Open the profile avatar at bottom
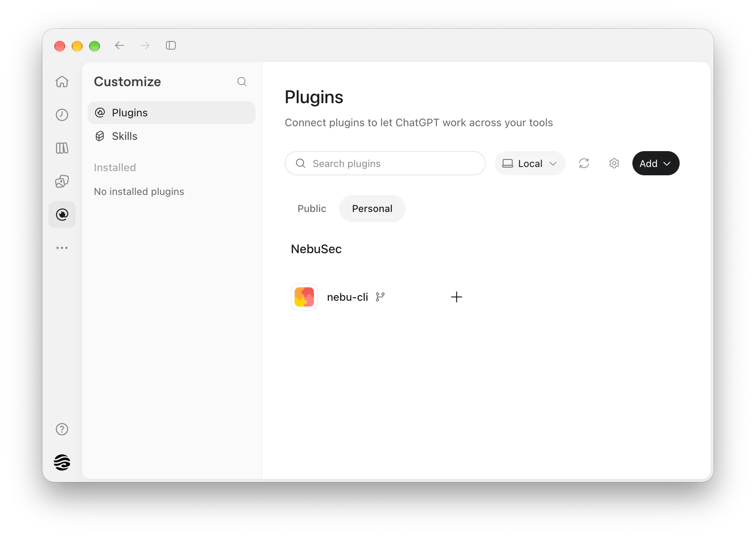Viewport: 756px width, 538px height. pos(62,462)
